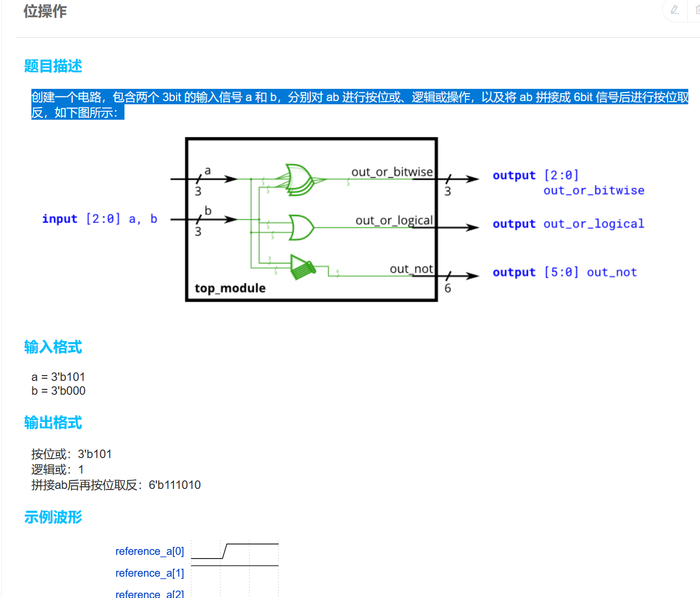
Task: Click the pencil edit icon
Action: (675, 10)
